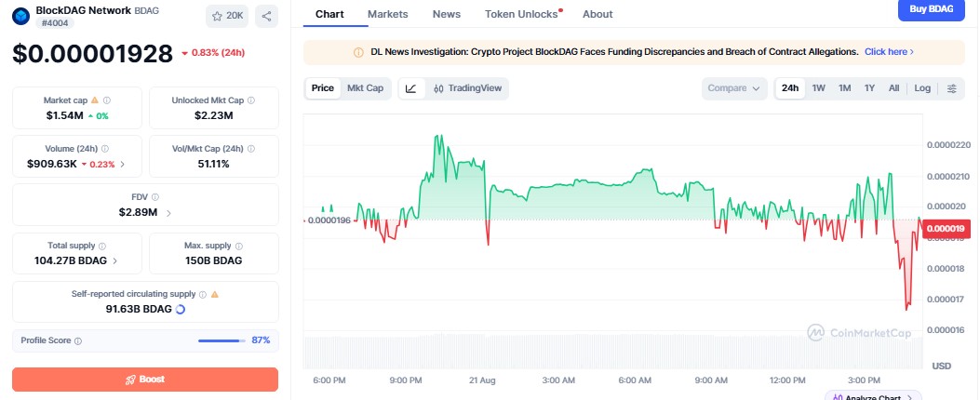Click the 0.0000196 baseline price label
980x400 pixels.
[x=330, y=220]
